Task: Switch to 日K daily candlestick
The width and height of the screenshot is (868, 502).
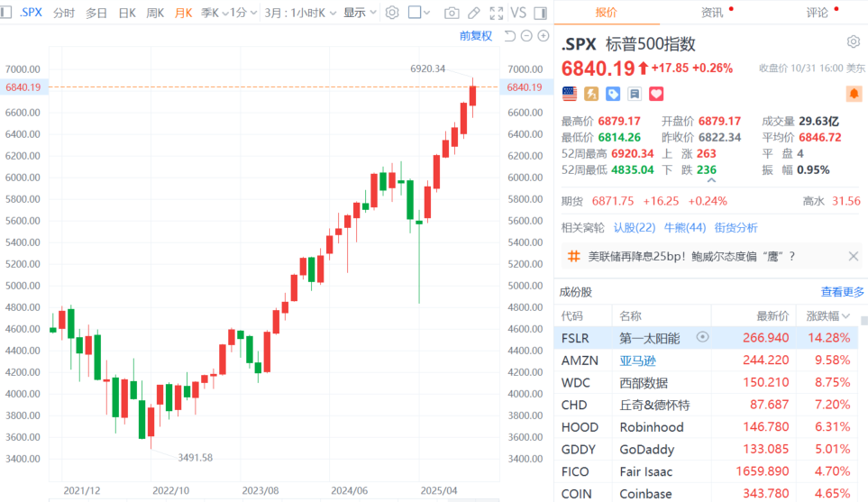Action: tap(127, 13)
